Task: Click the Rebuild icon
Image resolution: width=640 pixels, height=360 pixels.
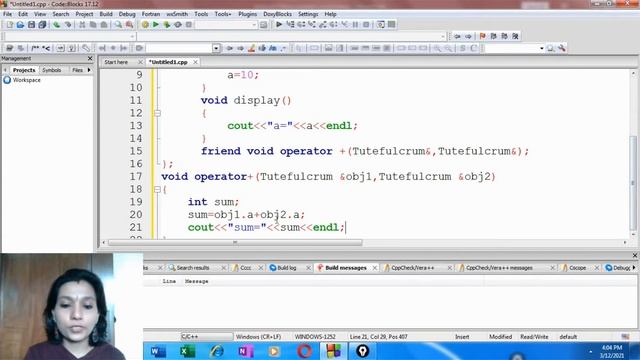Action: (178, 25)
